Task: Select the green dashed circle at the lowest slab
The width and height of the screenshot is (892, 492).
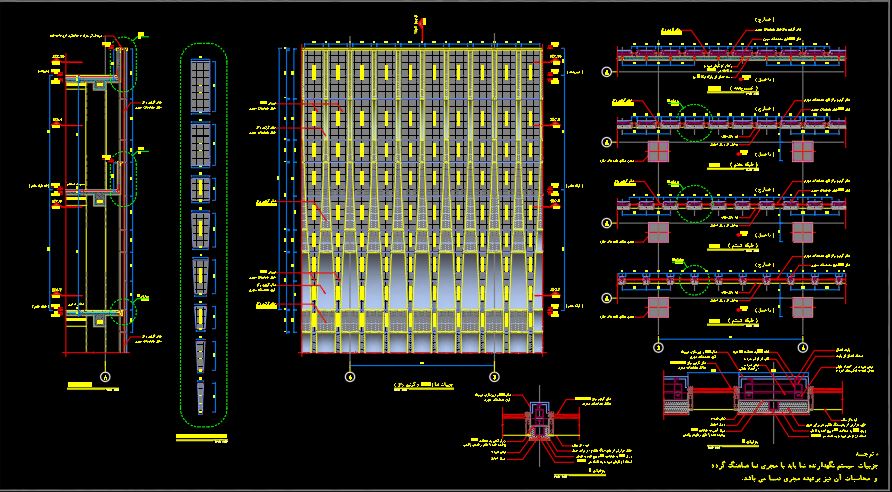Action: pyautogui.click(x=124, y=311)
